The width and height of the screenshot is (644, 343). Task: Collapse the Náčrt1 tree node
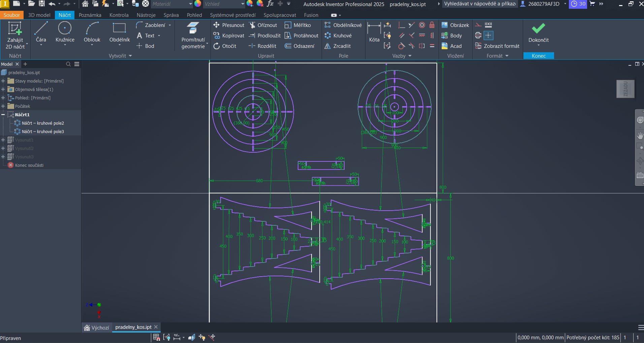(x=3, y=115)
